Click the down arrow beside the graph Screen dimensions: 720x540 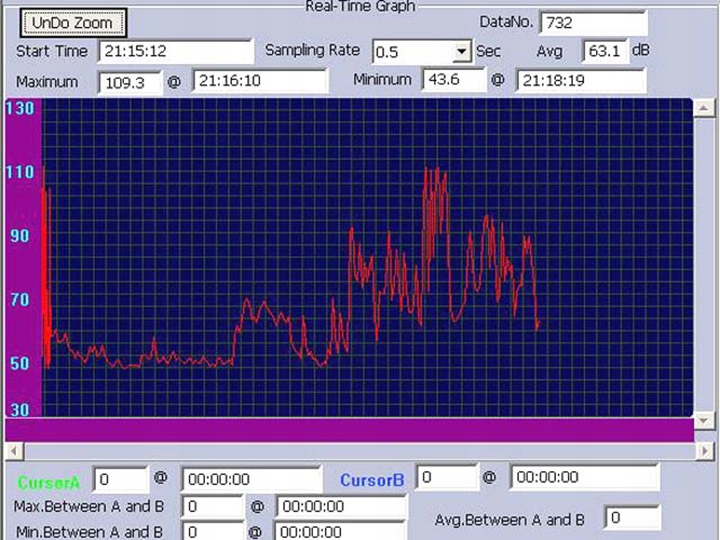click(x=706, y=420)
